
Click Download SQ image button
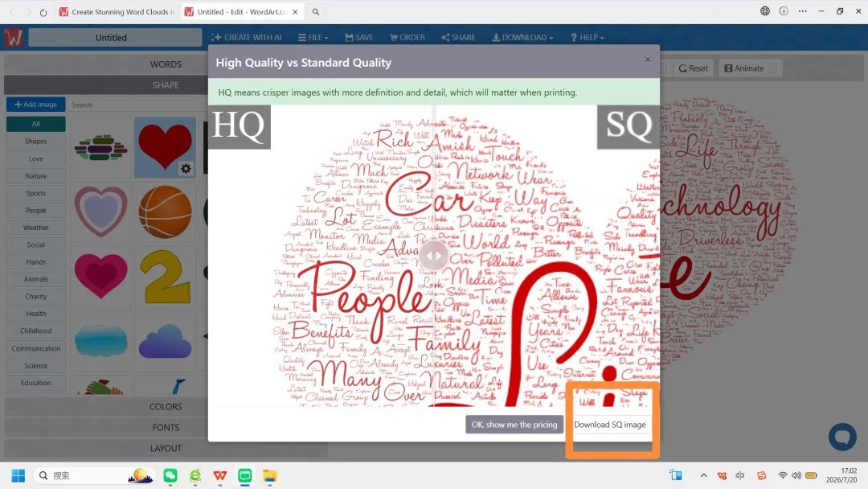pyautogui.click(x=609, y=425)
